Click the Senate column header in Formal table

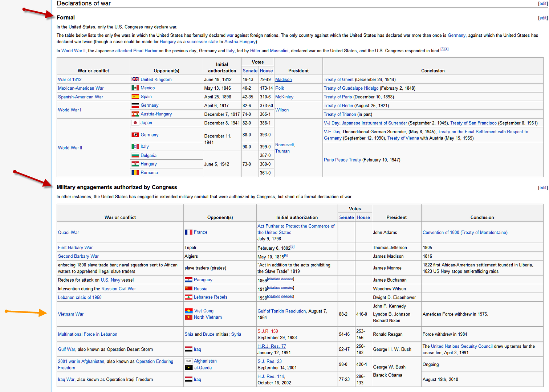click(250, 71)
